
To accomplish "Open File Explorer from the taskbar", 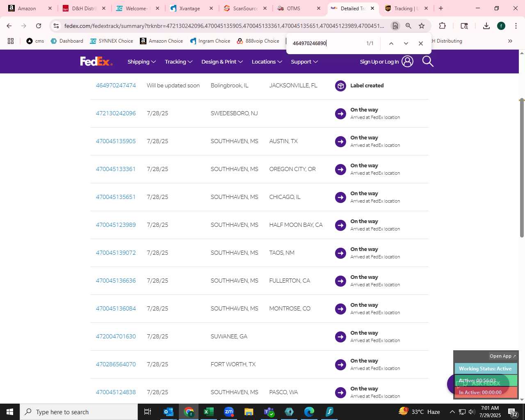I will tap(249, 412).
